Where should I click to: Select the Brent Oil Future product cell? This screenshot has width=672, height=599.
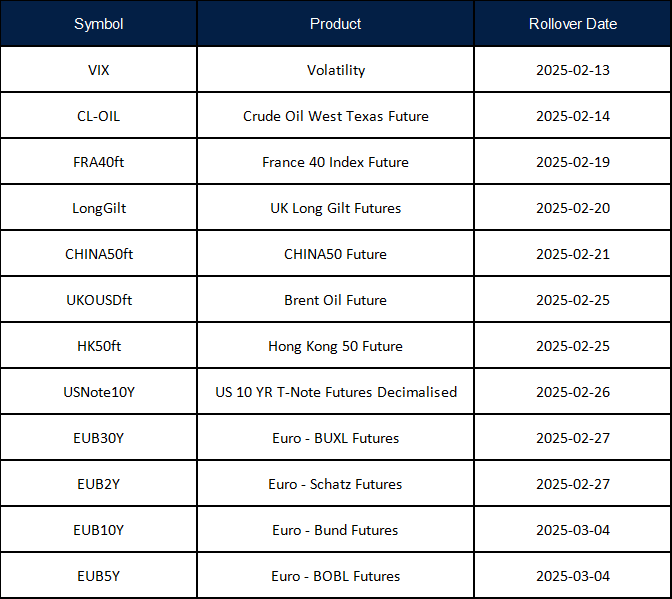click(336, 300)
